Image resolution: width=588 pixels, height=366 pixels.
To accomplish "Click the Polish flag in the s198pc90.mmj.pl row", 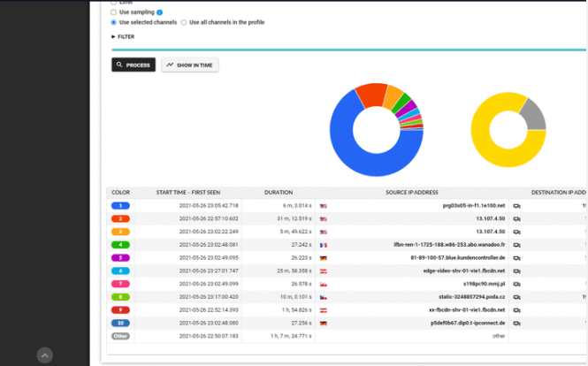I will tap(324, 285).
